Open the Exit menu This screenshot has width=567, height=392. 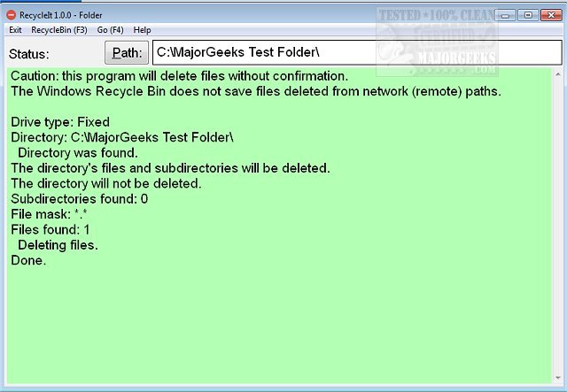tap(15, 30)
